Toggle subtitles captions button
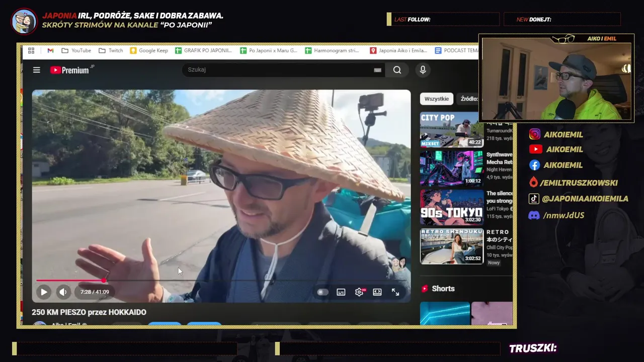This screenshot has height=362, width=644. click(341, 292)
